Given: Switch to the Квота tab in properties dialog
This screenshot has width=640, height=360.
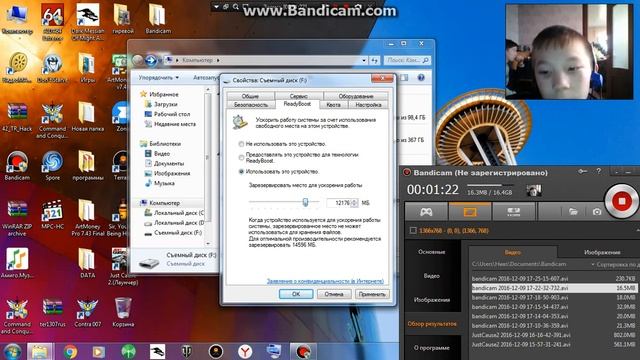Looking at the screenshot, I should coord(333,105).
